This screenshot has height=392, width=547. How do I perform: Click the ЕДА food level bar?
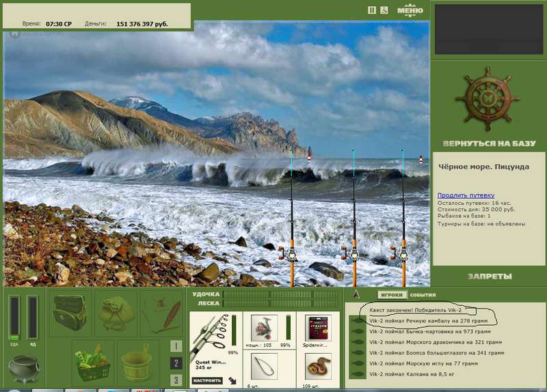click(14, 318)
